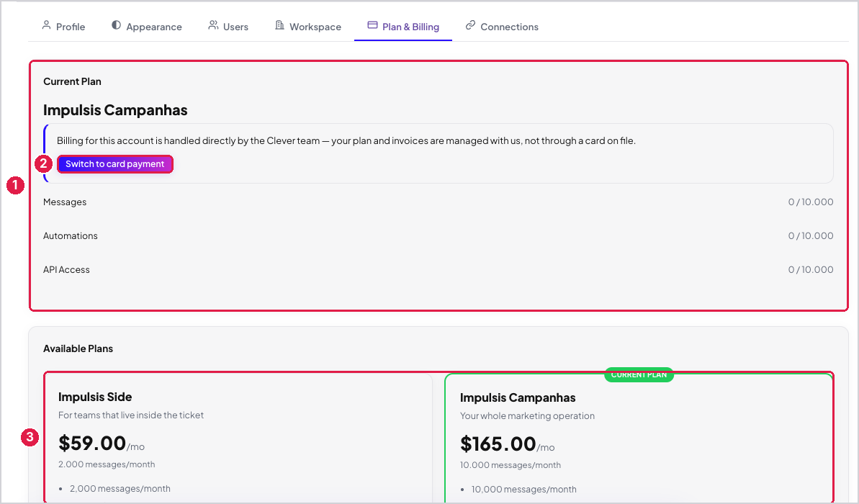Viewport: 859px width, 504px height.
Task: Click the Plan & Billing card icon
Action: pyautogui.click(x=372, y=25)
